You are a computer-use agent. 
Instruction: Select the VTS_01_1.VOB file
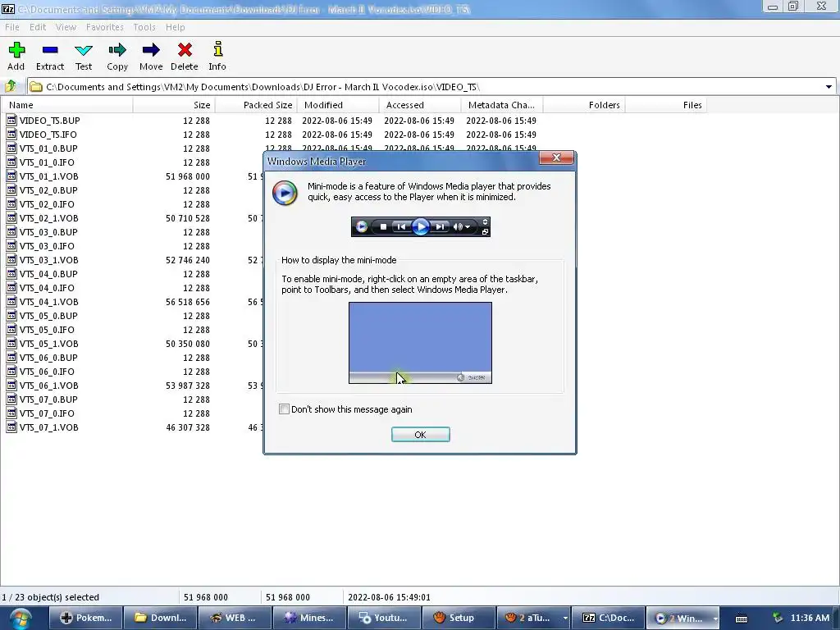48,176
